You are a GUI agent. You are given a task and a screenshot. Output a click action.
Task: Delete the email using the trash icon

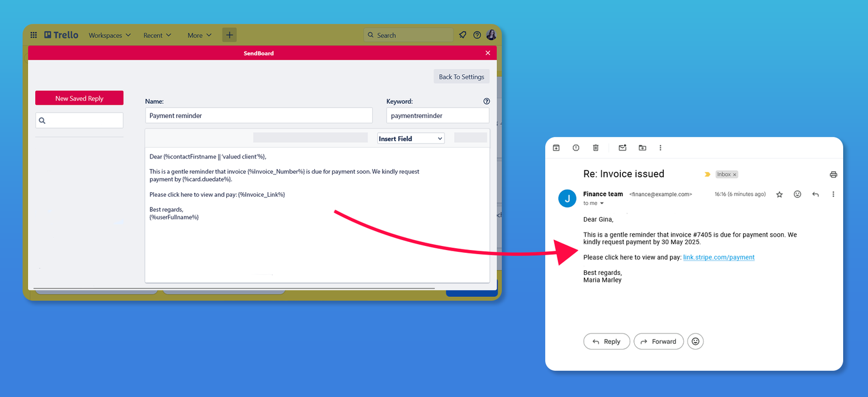coord(595,148)
